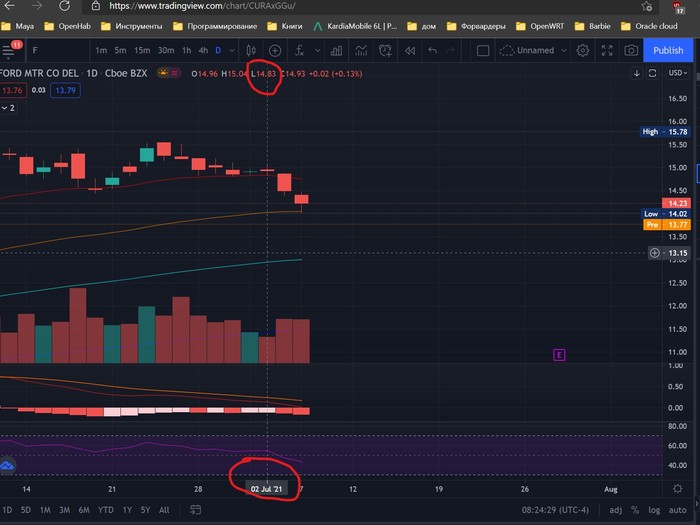The image size is (700, 525).
Task: Select the D daily timeframe
Action: tap(218, 50)
